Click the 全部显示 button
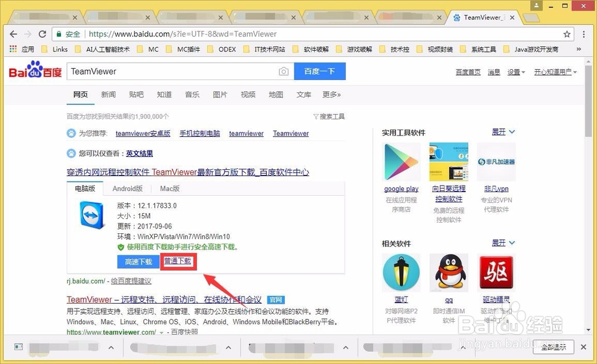The width and height of the screenshot is (597, 364). tap(553, 347)
